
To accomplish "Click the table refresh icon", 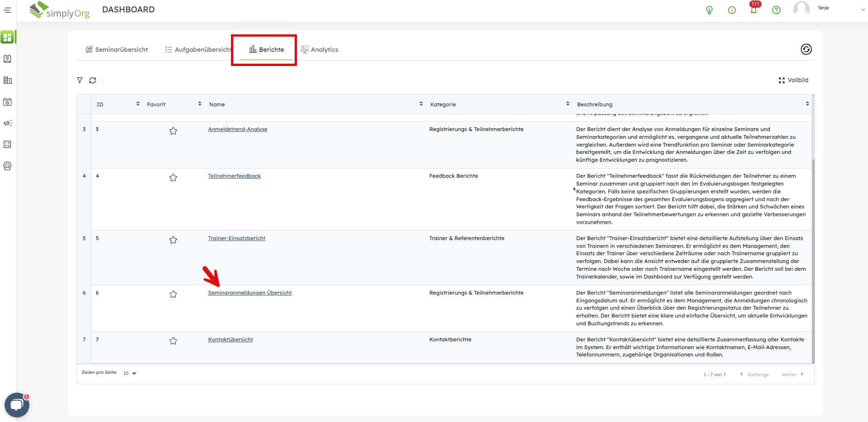I will (93, 80).
